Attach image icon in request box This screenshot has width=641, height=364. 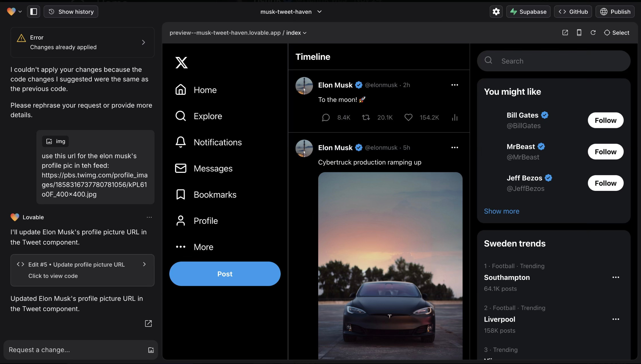point(151,350)
